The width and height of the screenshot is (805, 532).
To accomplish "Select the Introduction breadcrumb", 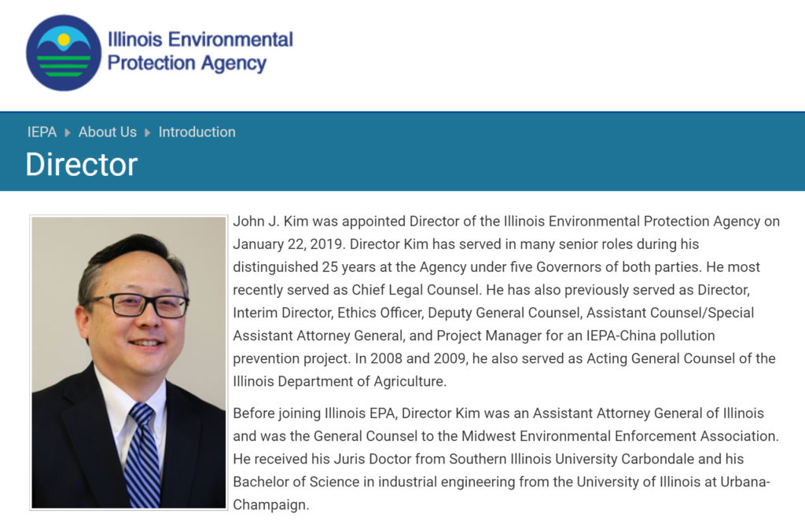I will 197,132.
